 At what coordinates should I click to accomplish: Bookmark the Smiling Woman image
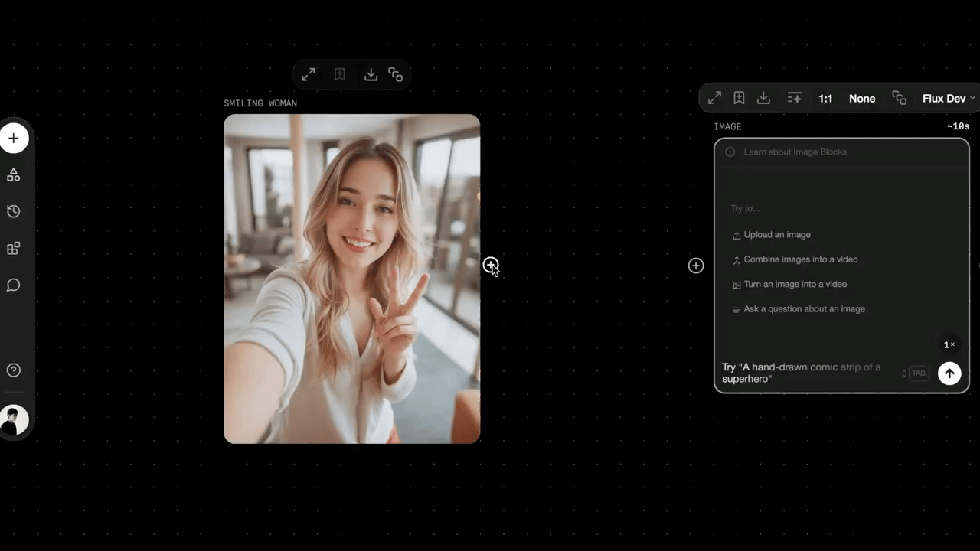(340, 74)
